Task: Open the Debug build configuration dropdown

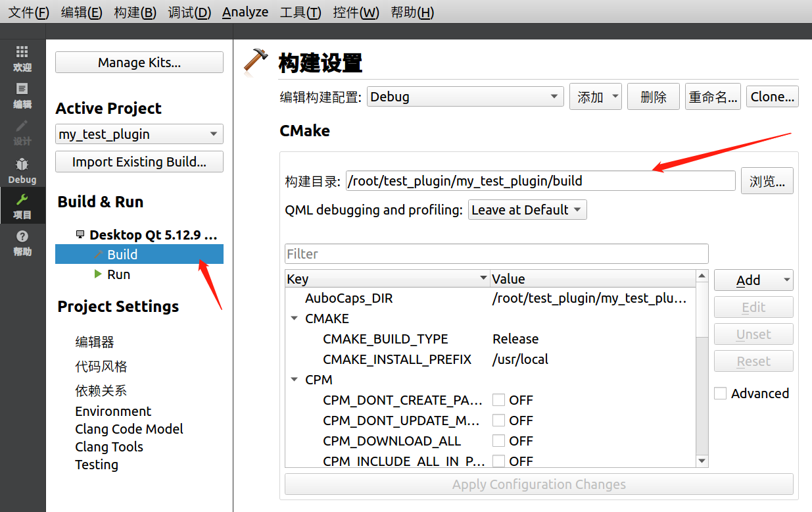Action: point(465,97)
